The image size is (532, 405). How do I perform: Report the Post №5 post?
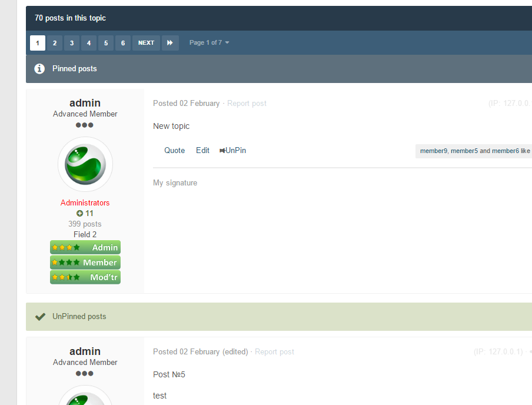pyautogui.click(x=274, y=352)
